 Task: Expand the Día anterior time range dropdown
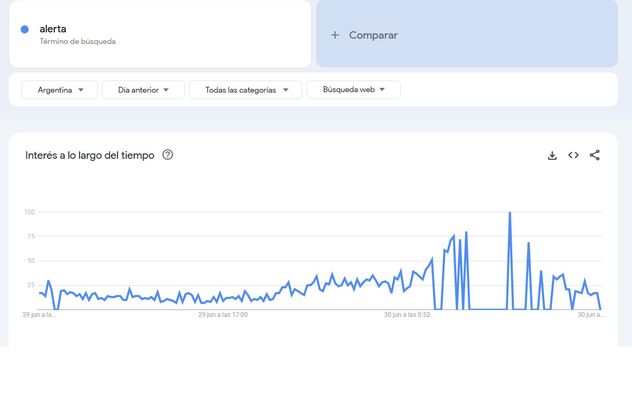tap(143, 90)
